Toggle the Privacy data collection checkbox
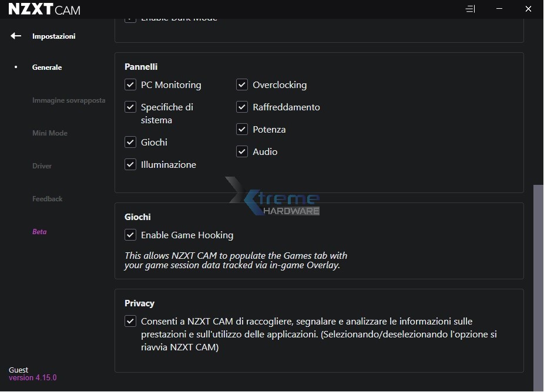Viewport: 544px width, 392px height. tap(130, 322)
